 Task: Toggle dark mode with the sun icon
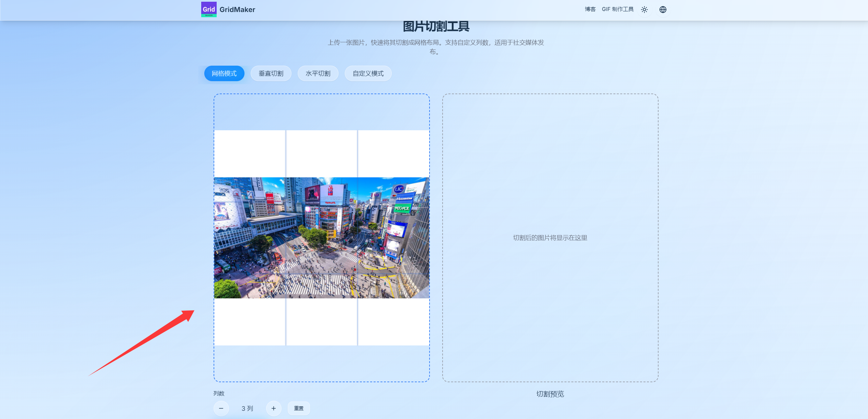coord(644,9)
